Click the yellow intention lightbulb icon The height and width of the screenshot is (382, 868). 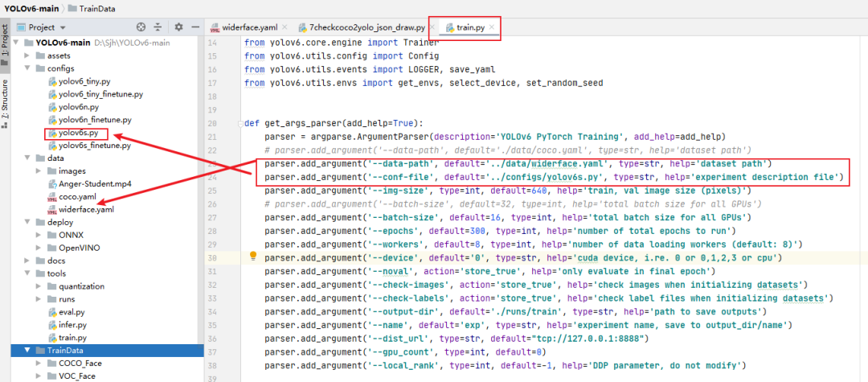click(253, 256)
